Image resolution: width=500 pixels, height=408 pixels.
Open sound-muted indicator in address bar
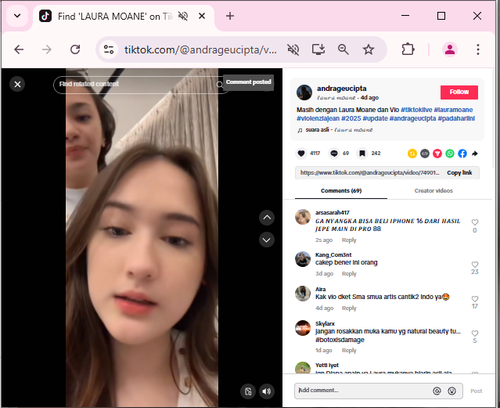[293, 50]
